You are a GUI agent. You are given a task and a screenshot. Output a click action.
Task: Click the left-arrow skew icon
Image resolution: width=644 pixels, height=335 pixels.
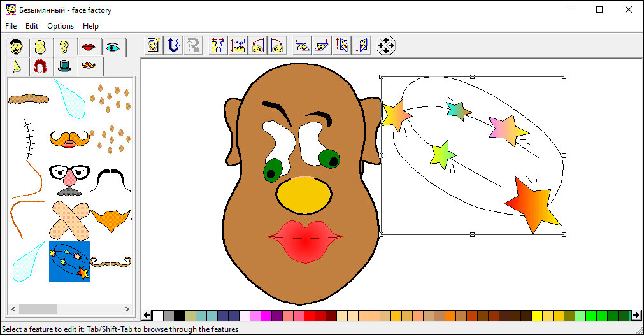tap(302, 45)
